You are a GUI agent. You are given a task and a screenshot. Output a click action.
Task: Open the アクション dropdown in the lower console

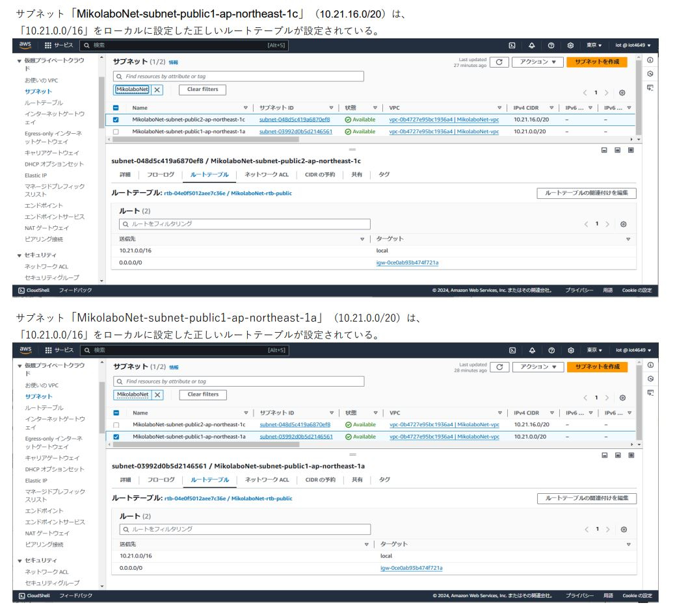pyautogui.click(x=538, y=367)
